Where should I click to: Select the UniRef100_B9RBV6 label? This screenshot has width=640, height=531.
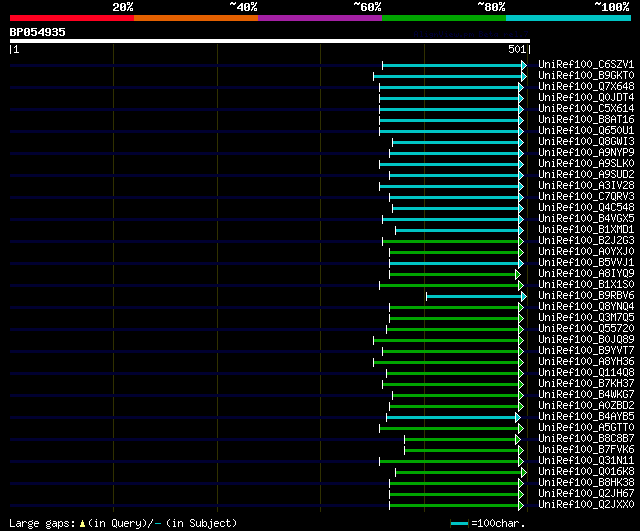586,295
